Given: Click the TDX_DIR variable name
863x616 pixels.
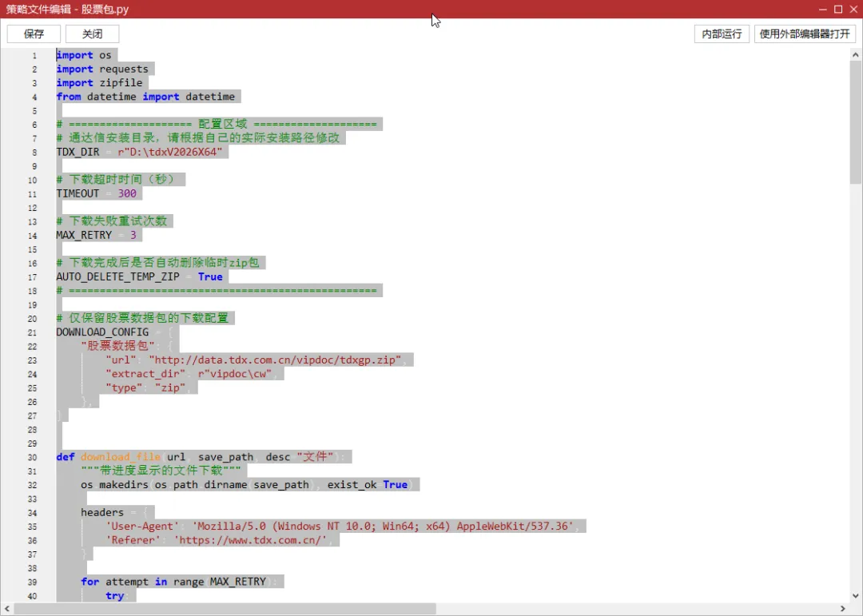Looking at the screenshot, I should 78,152.
